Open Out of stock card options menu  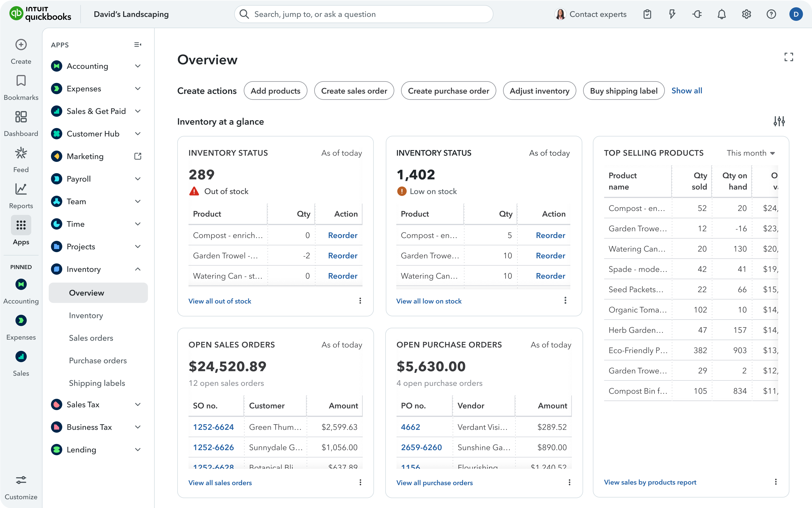click(x=360, y=301)
